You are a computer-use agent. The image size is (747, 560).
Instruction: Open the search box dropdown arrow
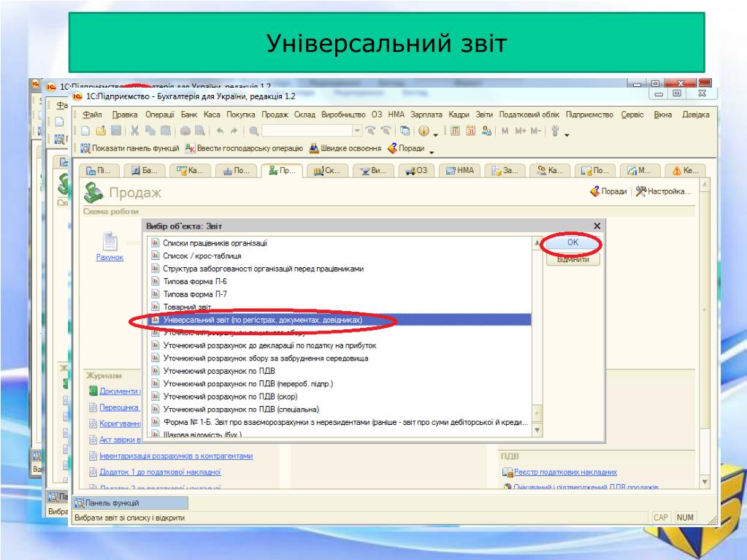(357, 131)
